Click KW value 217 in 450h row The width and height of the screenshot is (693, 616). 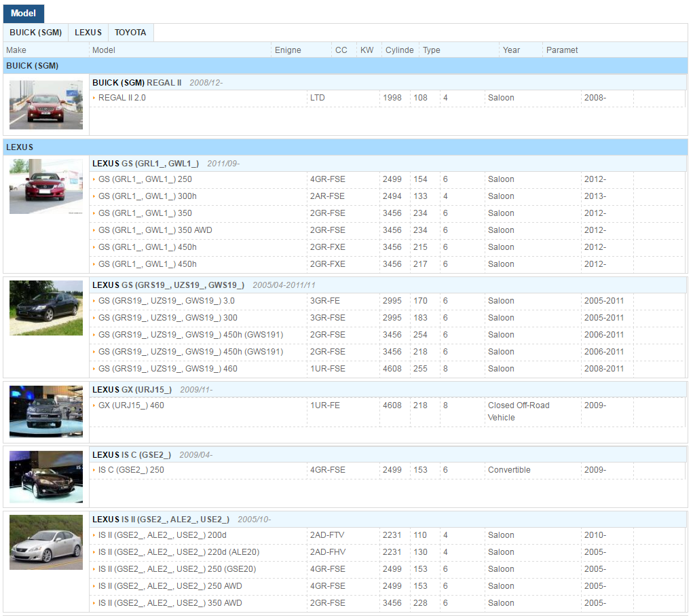point(420,264)
